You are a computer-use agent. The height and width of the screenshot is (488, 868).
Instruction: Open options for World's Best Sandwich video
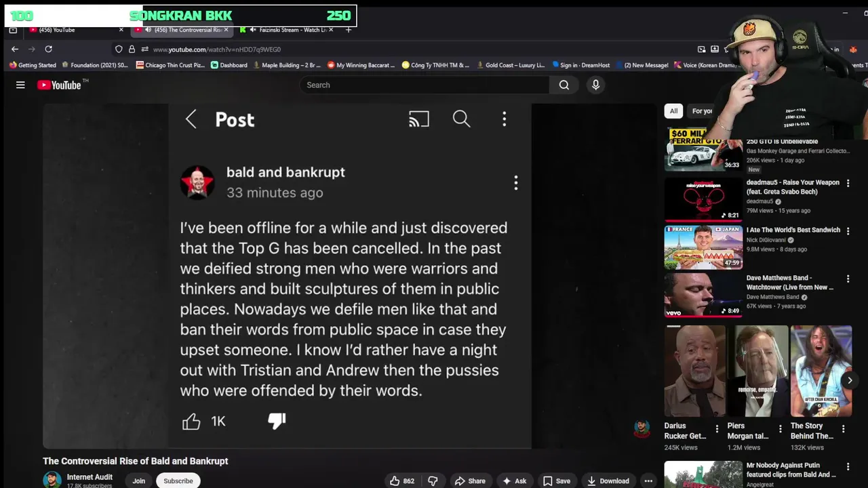point(848,230)
